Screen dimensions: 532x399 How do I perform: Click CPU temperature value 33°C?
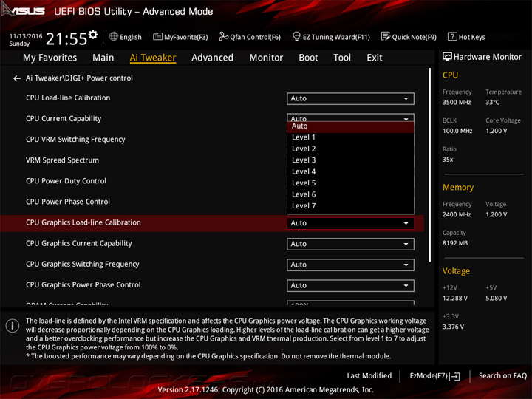[492, 102]
